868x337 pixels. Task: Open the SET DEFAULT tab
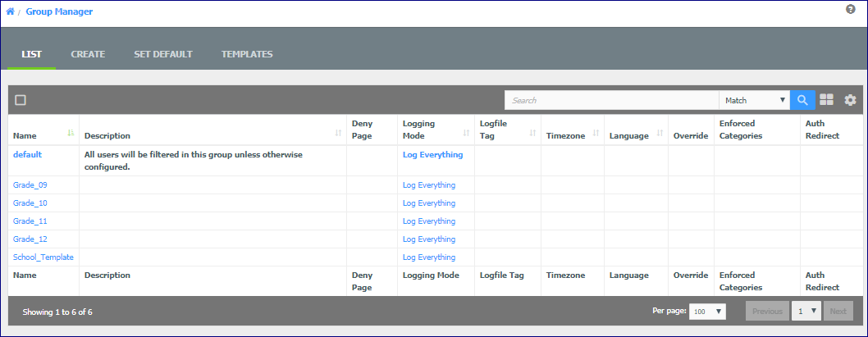point(163,54)
